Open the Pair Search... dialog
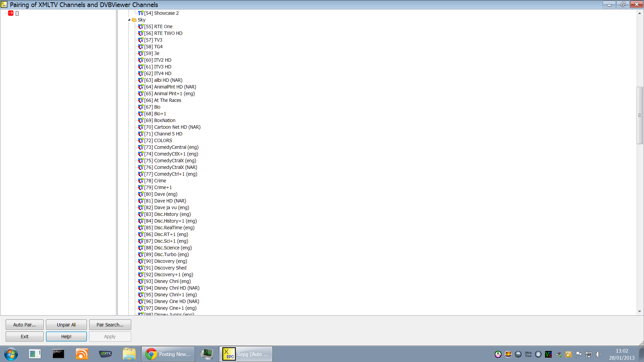The height and width of the screenshot is (362, 644). tap(110, 325)
